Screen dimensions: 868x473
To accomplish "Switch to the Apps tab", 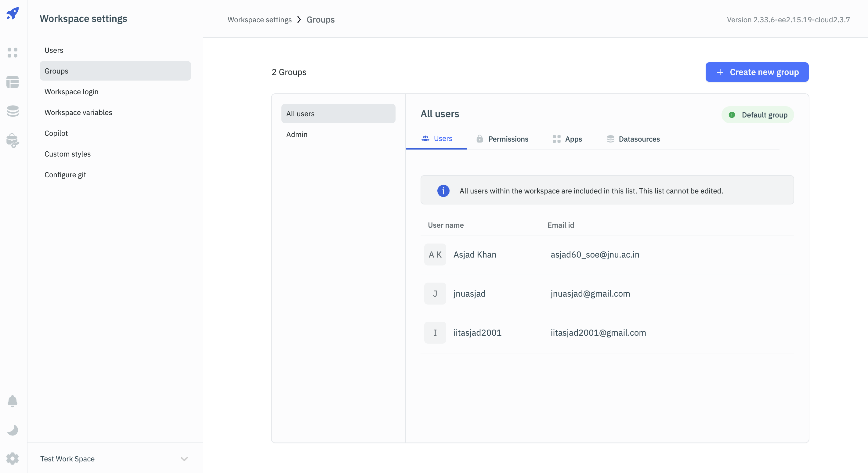I will tap(567, 139).
